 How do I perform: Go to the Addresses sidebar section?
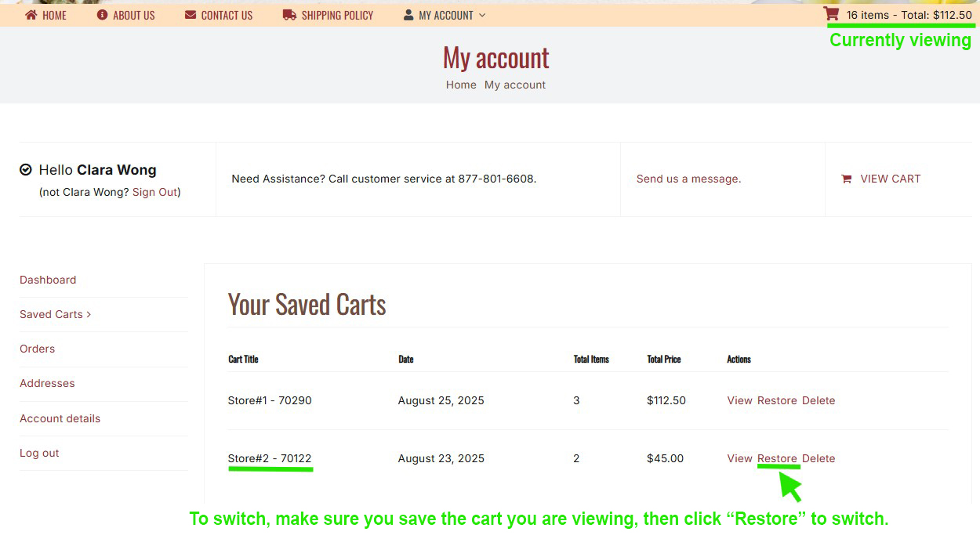pyautogui.click(x=47, y=383)
